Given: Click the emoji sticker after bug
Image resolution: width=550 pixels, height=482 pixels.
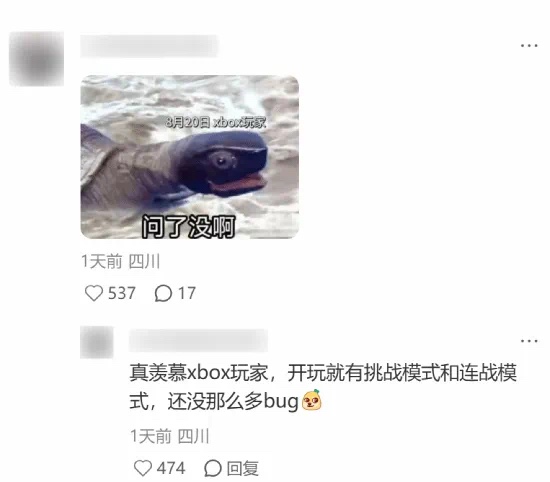Looking at the screenshot, I should click(x=312, y=400).
